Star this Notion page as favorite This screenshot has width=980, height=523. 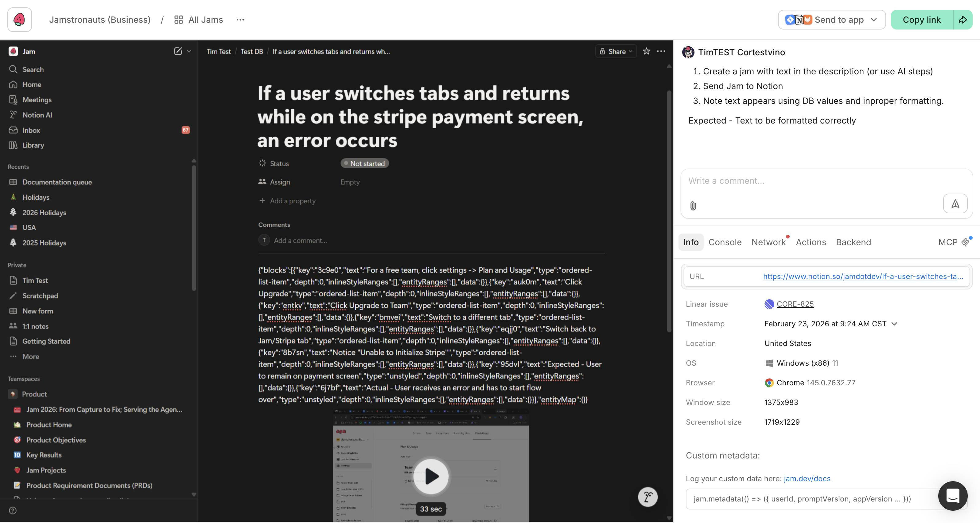pyautogui.click(x=646, y=51)
